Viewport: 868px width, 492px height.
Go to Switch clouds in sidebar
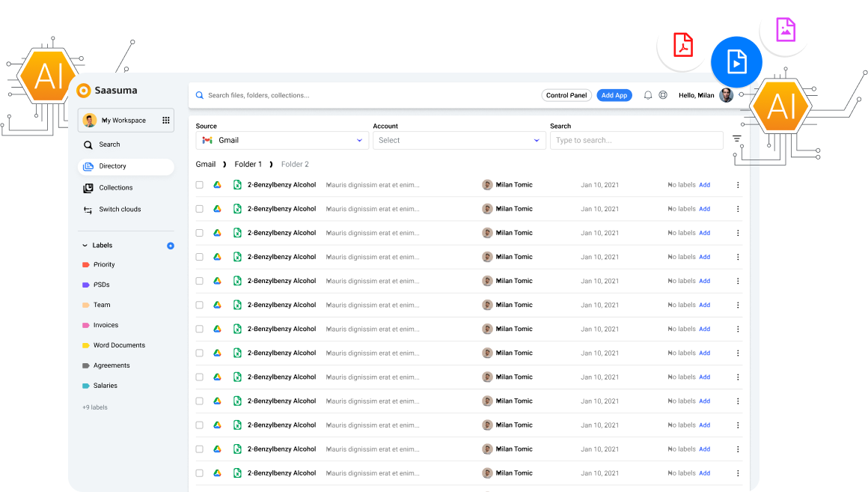[x=120, y=210]
